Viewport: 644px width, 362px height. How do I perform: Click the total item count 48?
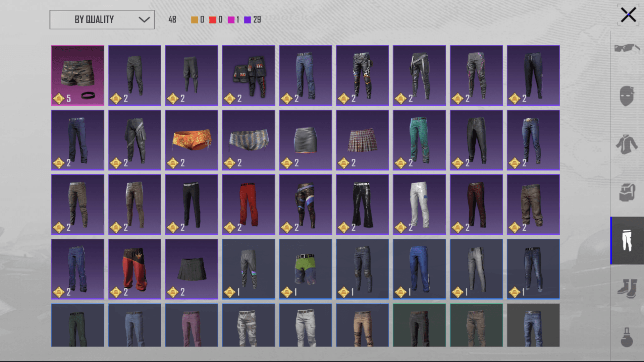[172, 20]
